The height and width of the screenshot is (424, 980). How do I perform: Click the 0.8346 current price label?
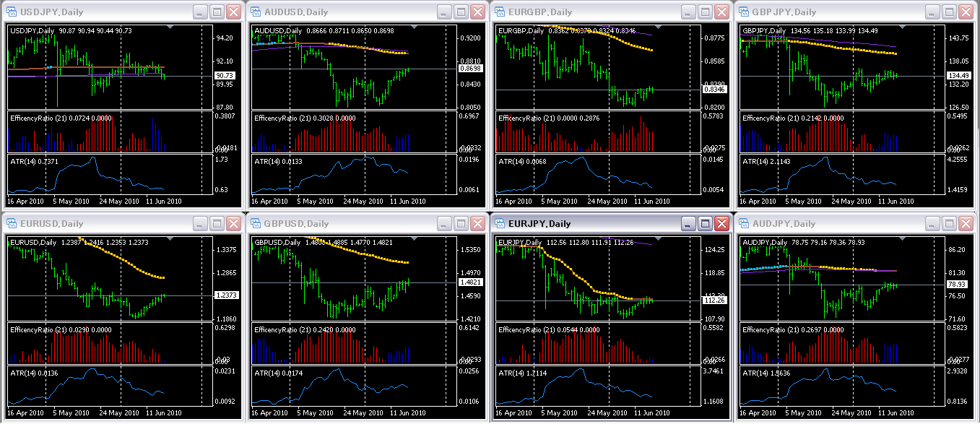pyautogui.click(x=714, y=89)
